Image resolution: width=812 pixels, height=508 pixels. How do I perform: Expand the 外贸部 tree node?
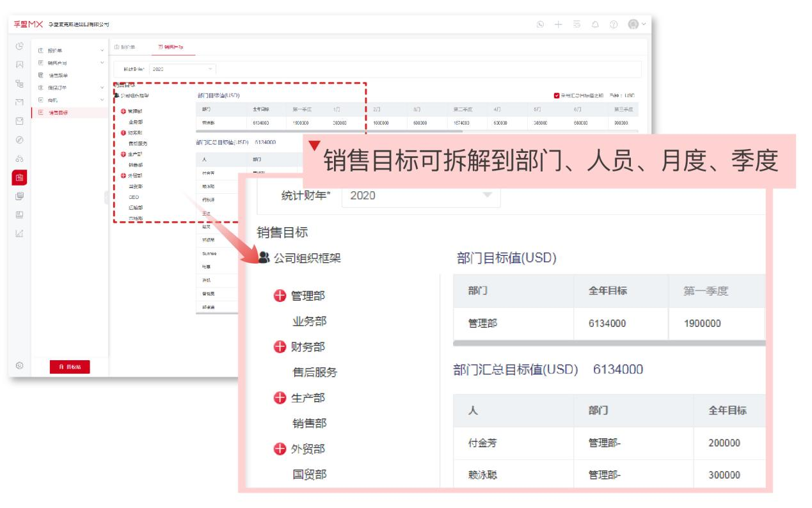(x=279, y=448)
